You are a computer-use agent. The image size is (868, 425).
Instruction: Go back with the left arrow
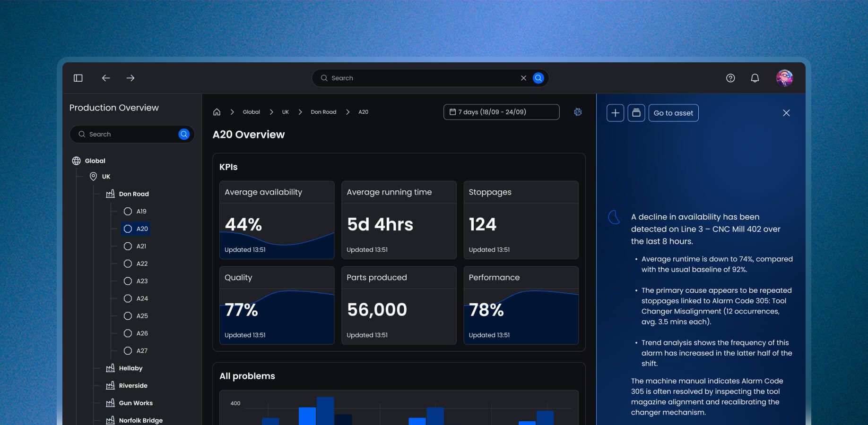click(106, 78)
